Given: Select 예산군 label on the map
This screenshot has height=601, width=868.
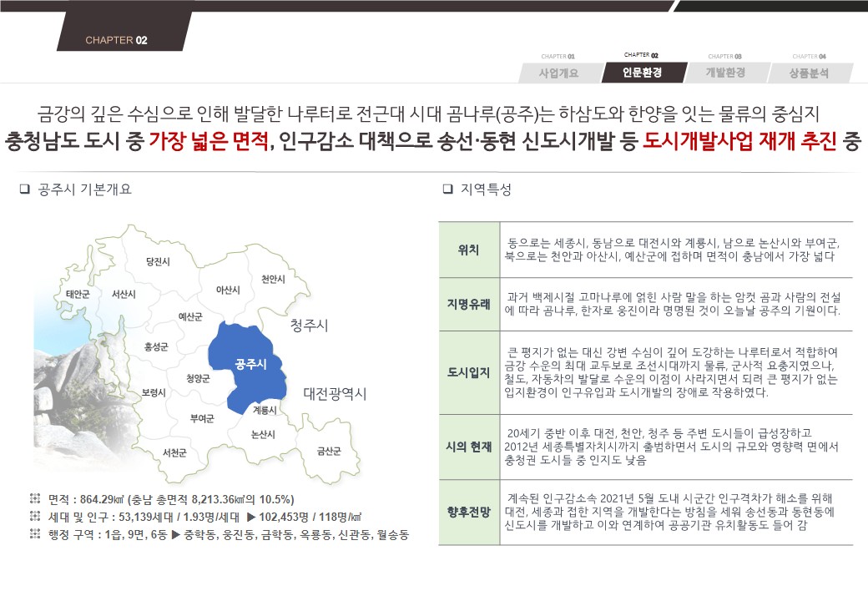Looking at the screenshot, I should tap(190, 316).
